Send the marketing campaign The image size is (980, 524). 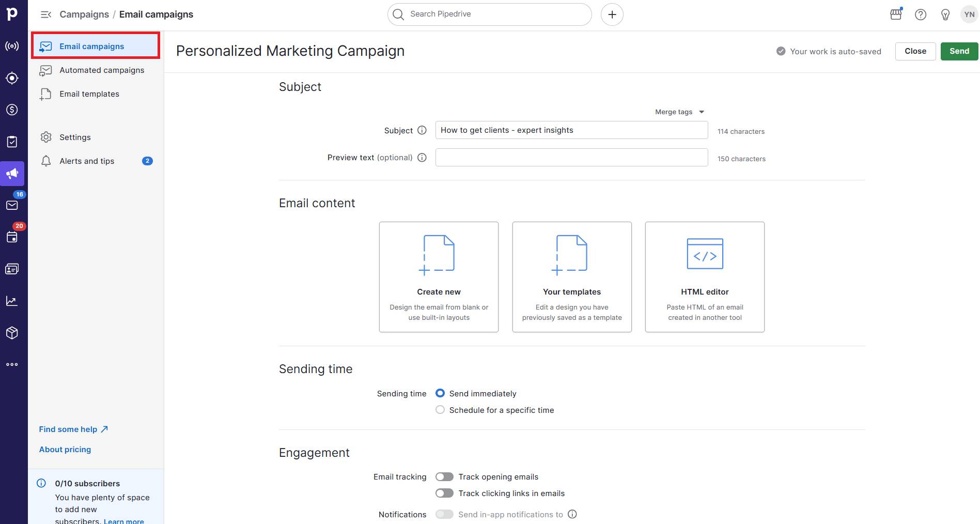tap(959, 51)
